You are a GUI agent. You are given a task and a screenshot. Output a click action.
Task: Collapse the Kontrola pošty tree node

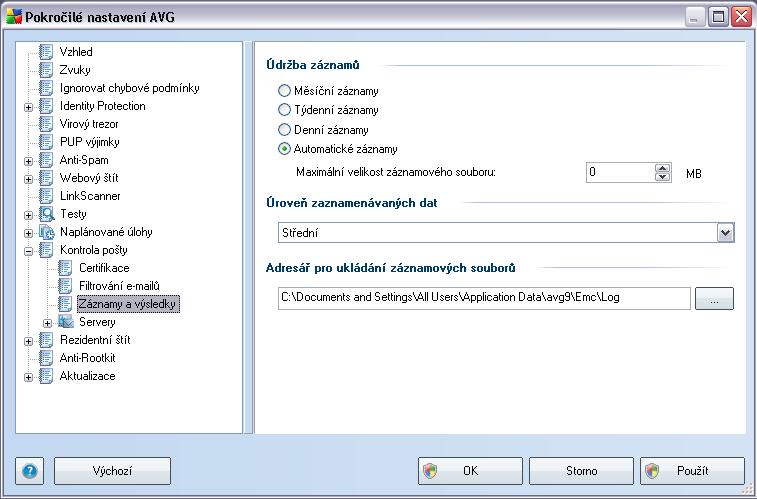click(28, 251)
